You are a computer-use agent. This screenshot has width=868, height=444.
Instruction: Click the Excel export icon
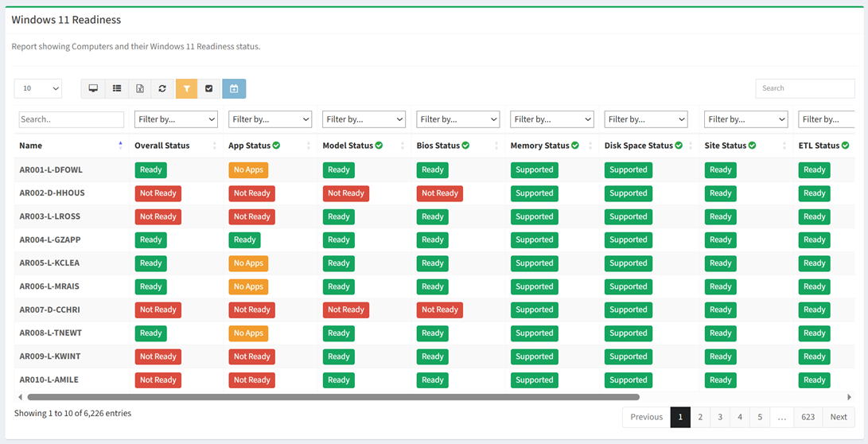[140, 88]
